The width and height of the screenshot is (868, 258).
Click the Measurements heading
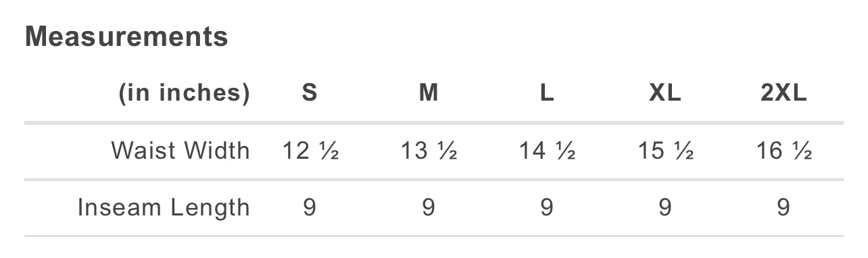[126, 36]
